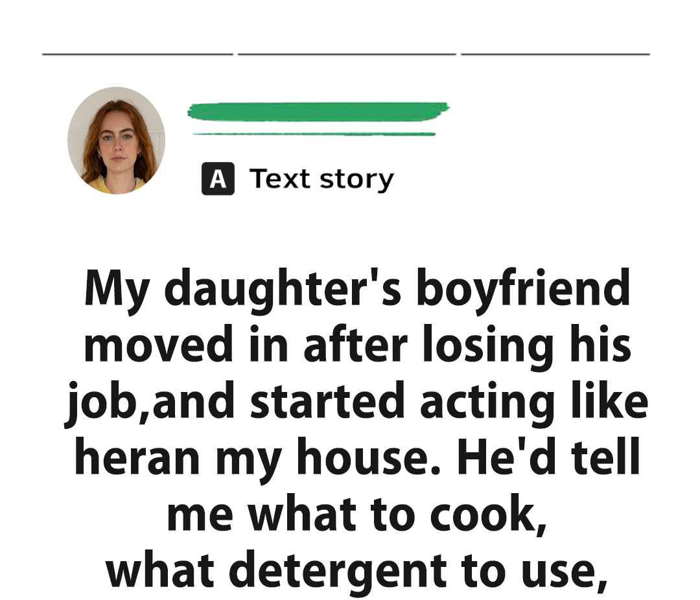Click the word "boyfriend" in the story
Screen dimensions: 700x600
point(522,289)
